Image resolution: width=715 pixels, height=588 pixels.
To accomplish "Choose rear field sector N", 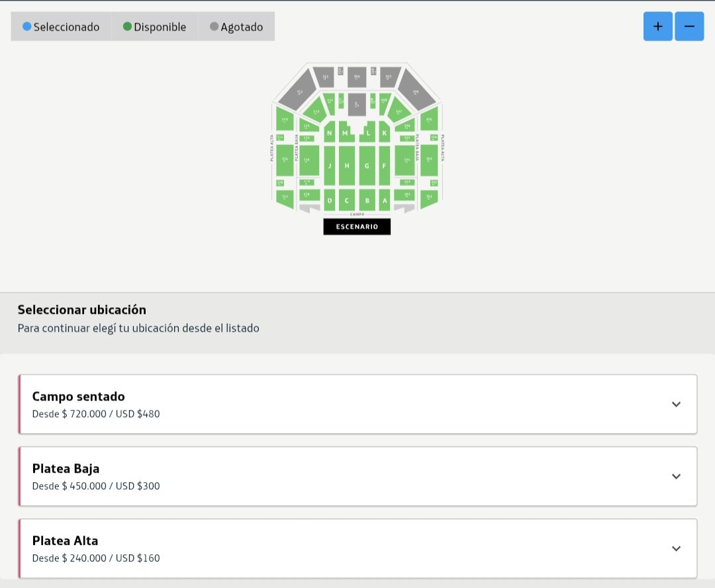I will pyautogui.click(x=329, y=132).
